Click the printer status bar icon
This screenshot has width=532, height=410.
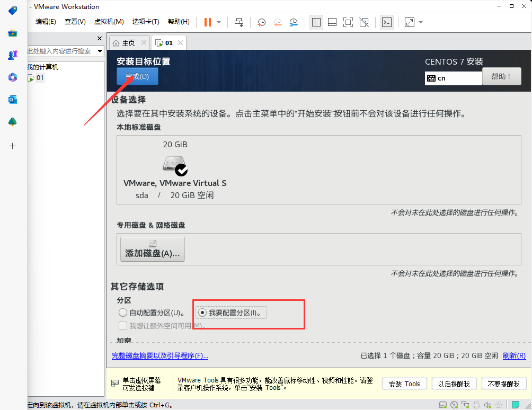pos(476,405)
